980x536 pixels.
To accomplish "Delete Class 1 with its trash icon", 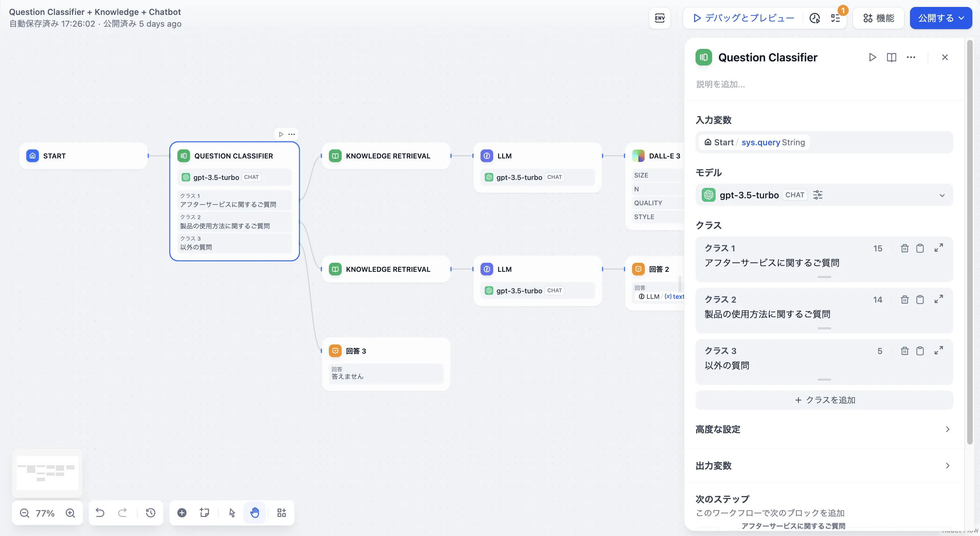I will pos(905,248).
